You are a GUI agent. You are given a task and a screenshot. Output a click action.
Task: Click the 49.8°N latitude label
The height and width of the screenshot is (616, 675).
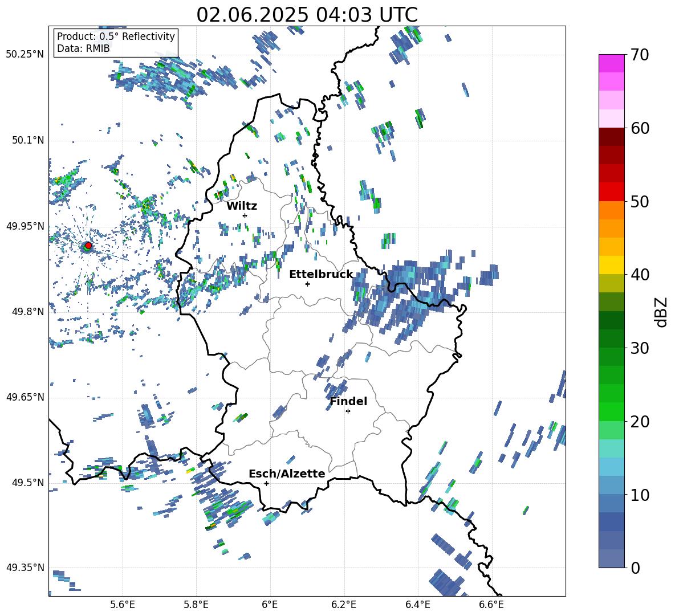tap(28, 312)
